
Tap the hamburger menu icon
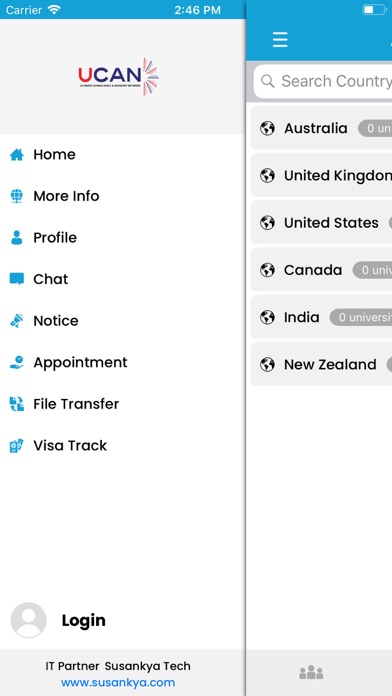[280, 40]
